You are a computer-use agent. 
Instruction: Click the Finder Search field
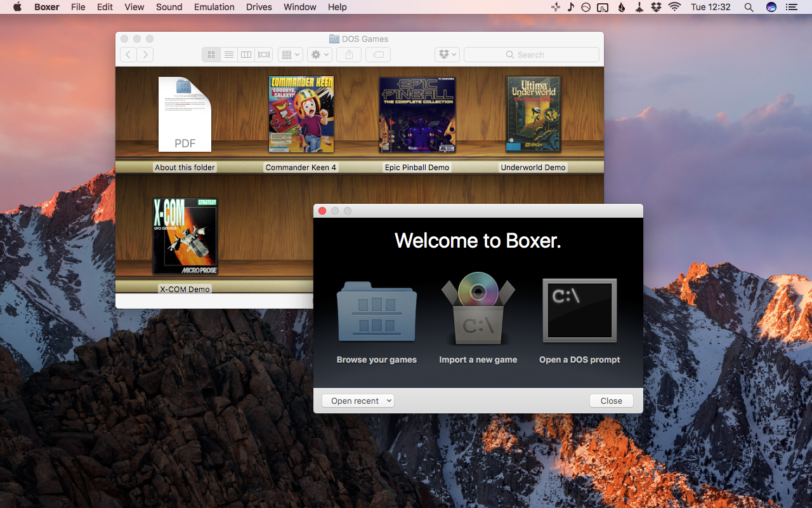tap(532, 55)
